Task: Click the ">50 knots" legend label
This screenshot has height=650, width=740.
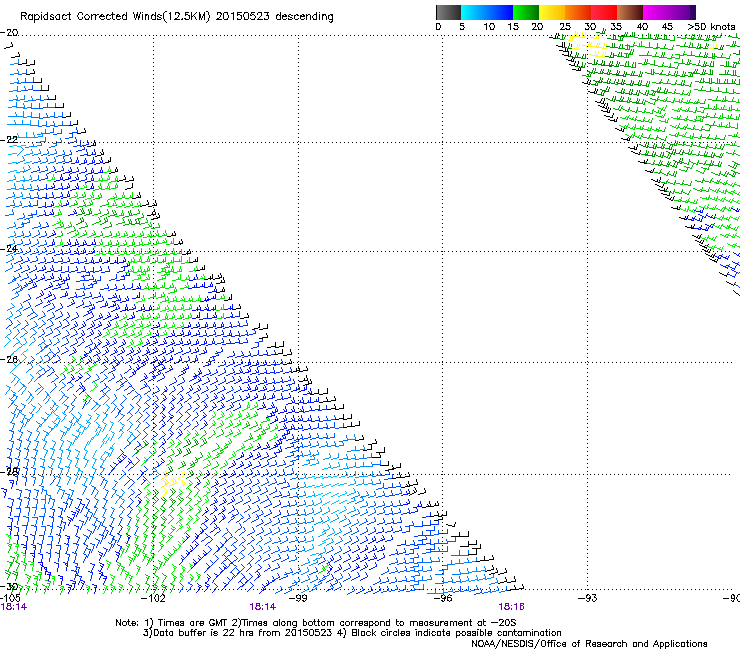Action: (711, 27)
